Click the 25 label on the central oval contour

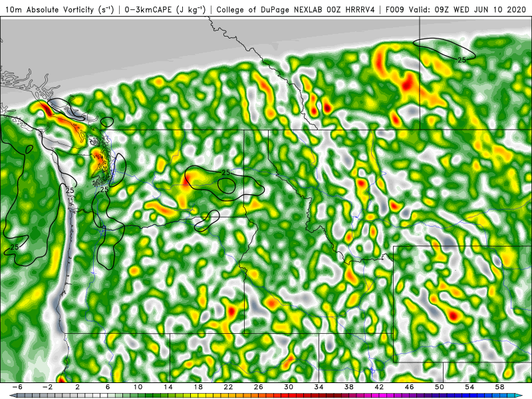[x=226, y=173]
